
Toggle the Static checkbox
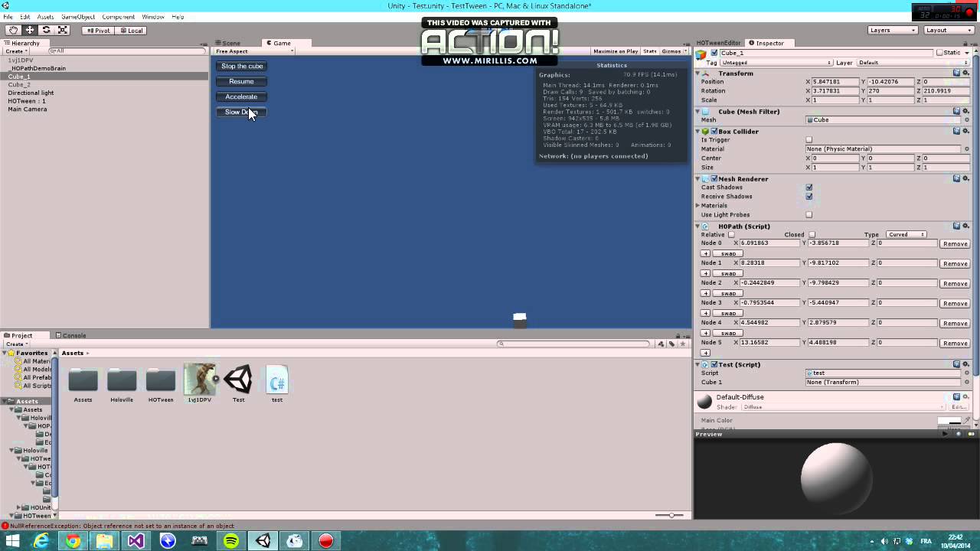[939, 53]
